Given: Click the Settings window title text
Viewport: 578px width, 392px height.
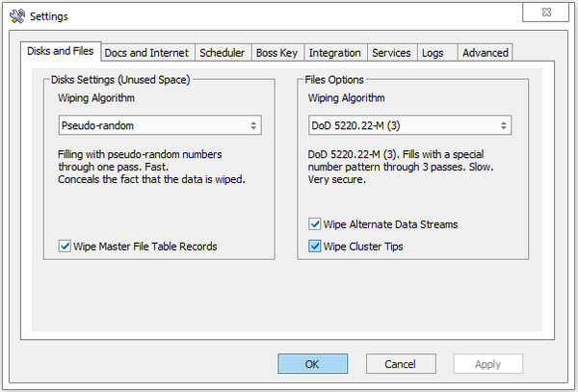Looking at the screenshot, I should (x=49, y=16).
